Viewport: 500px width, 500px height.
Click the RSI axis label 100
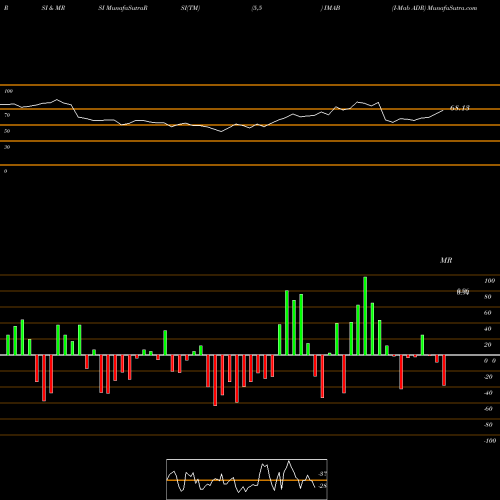[8, 91]
